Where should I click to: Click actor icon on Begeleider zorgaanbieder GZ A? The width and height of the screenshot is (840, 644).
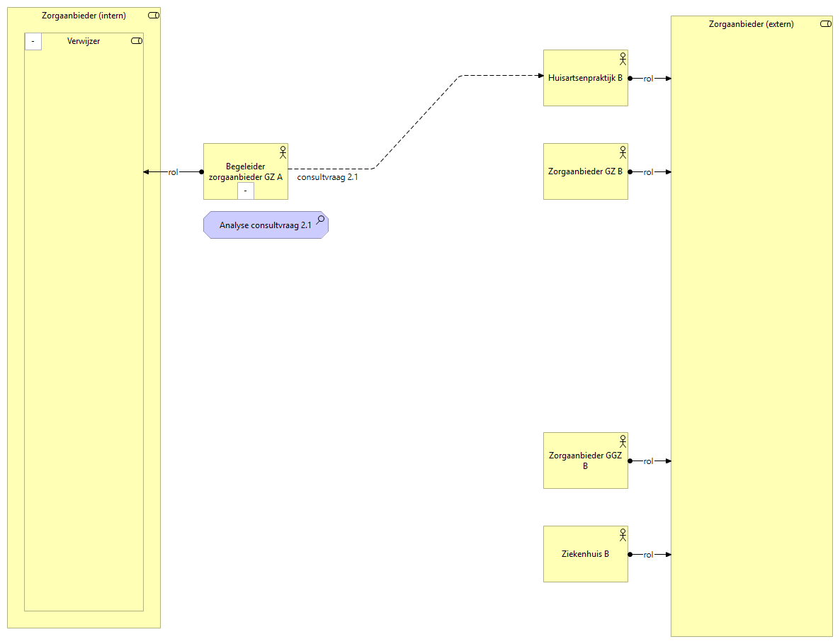tap(283, 152)
